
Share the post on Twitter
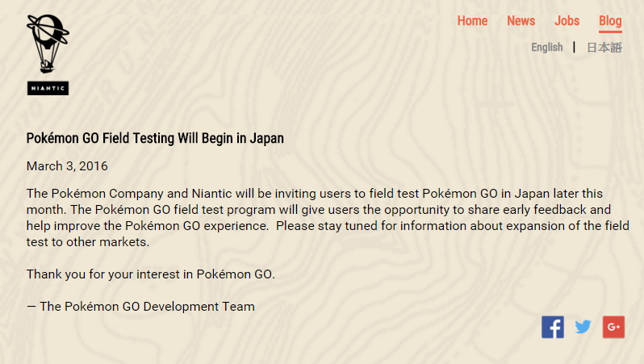pos(583,327)
